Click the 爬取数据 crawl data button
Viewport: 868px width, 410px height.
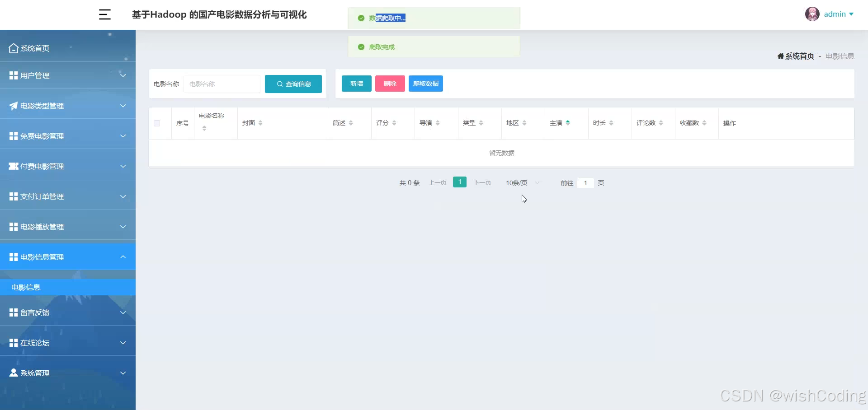point(425,84)
